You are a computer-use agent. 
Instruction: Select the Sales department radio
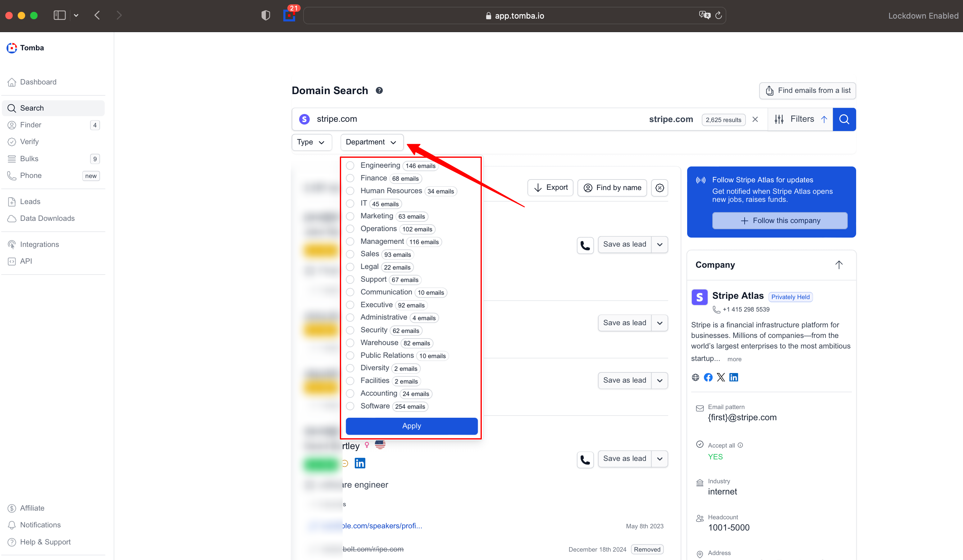click(x=350, y=254)
